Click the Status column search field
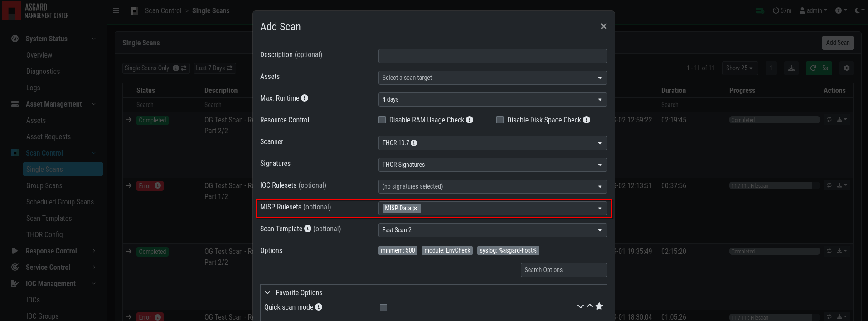868x321 pixels. 166,105
